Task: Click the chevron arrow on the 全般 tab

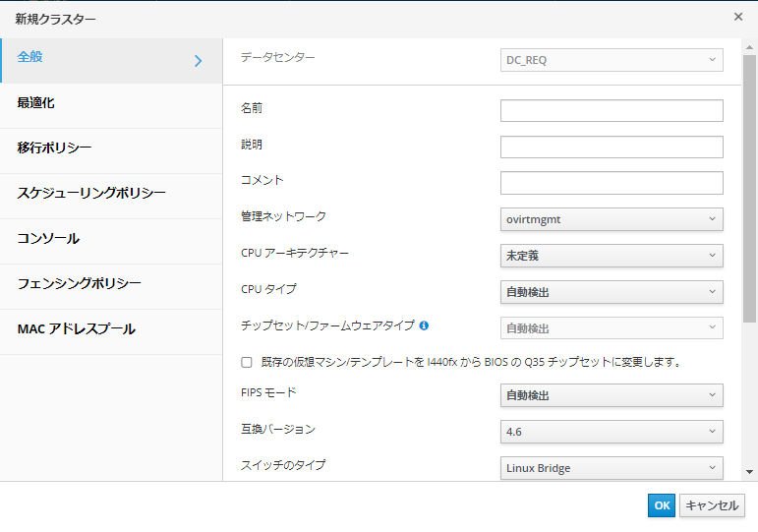Action: pyautogui.click(x=198, y=61)
